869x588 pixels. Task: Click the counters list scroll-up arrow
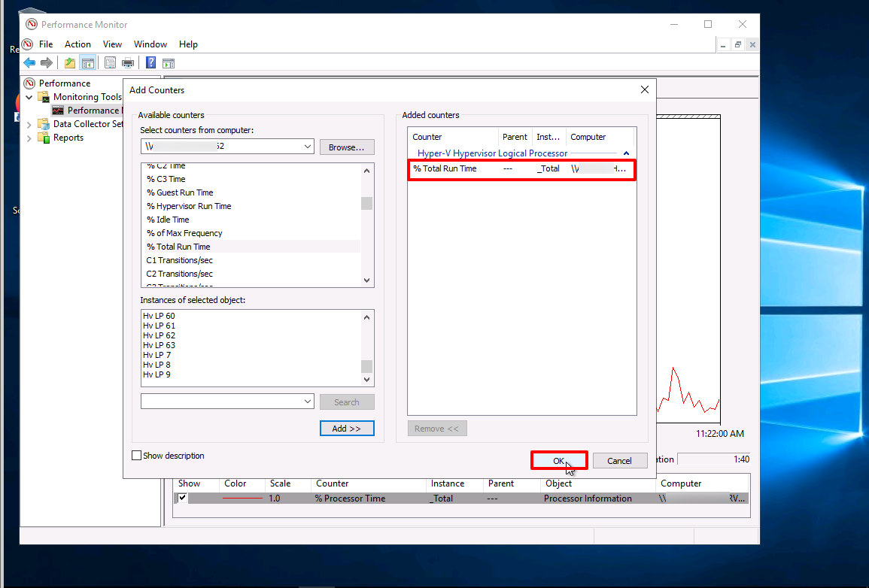tap(367, 171)
